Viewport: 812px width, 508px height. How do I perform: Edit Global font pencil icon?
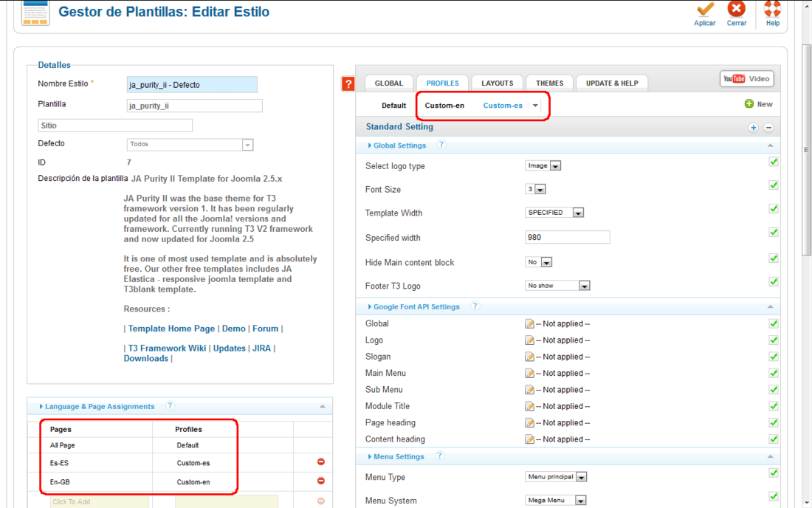pyautogui.click(x=529, y=323)
